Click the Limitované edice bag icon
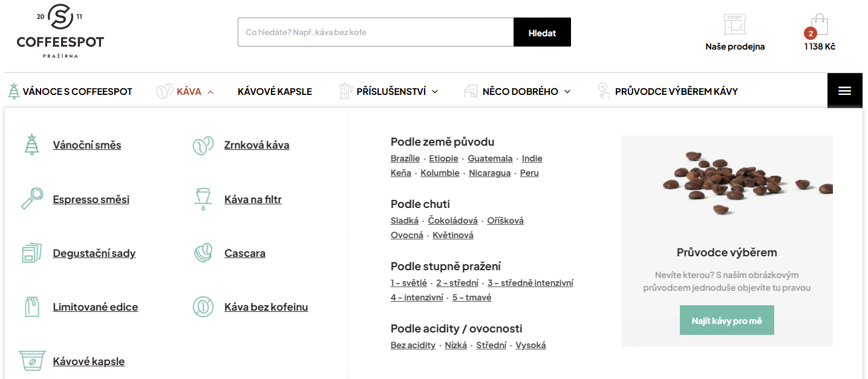The height and width of the screenshot is (379, 868). pyautogui.click(x=31, y=306)
